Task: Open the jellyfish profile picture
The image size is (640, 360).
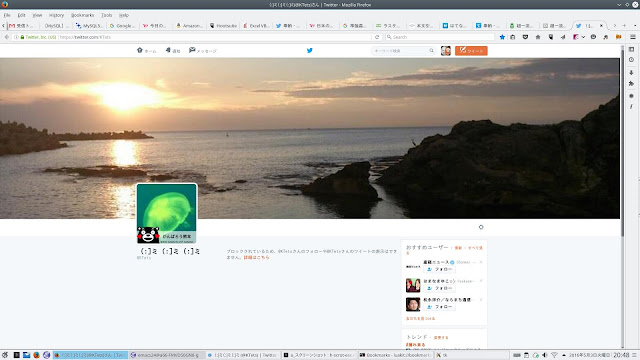Action: coord(167,213)
